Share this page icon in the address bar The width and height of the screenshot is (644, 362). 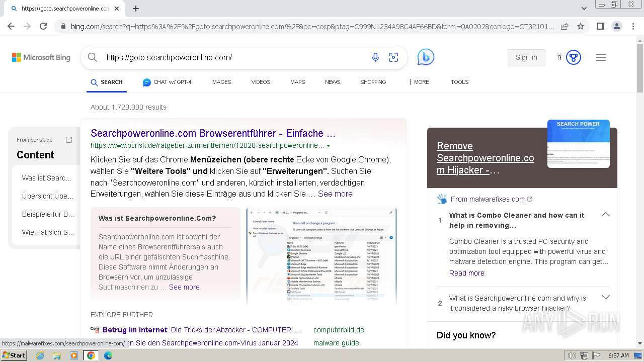pyautogui.click(x=565, y=27)
